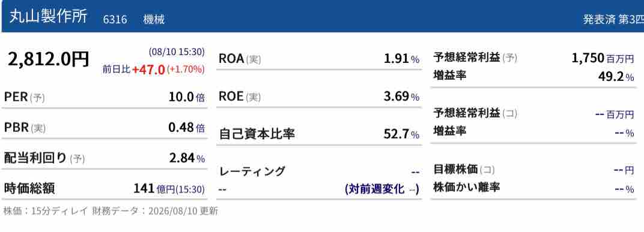The width and height of the screenshot is (644, 232).
Task: Select 予想経常利益 (予) 1,750百万円 value
Action: click(x=603, y=58)
